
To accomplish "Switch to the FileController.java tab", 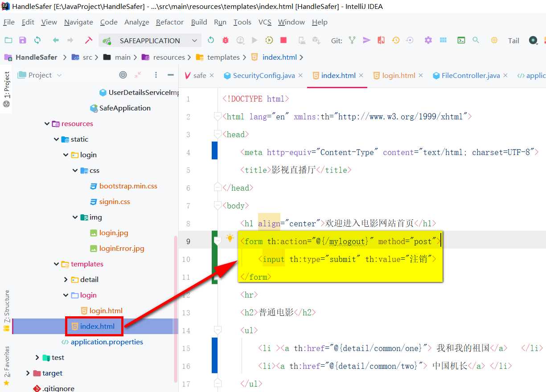I will [471, 75].
